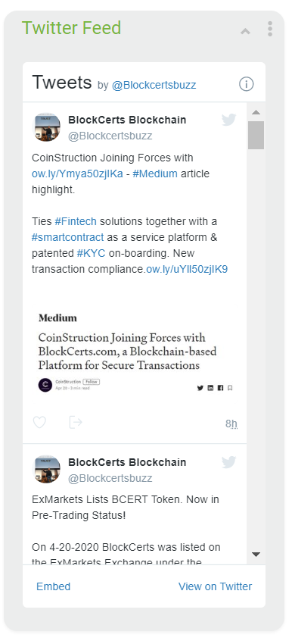Share the CoinStruction tweet

(x=76, y=422)
